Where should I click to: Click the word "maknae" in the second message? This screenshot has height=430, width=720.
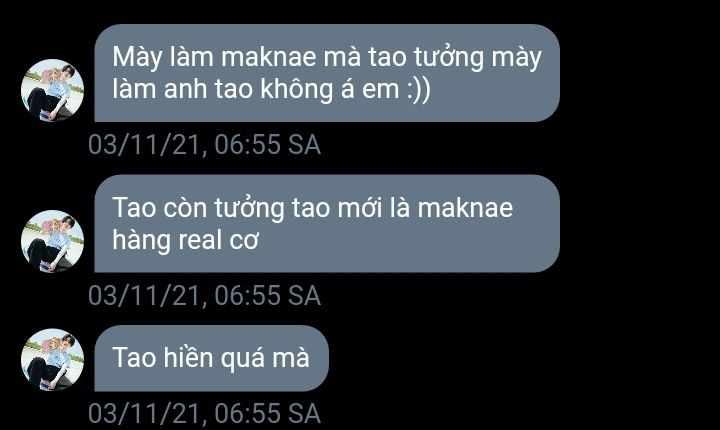pyautogui.click(x=465, y=208)
